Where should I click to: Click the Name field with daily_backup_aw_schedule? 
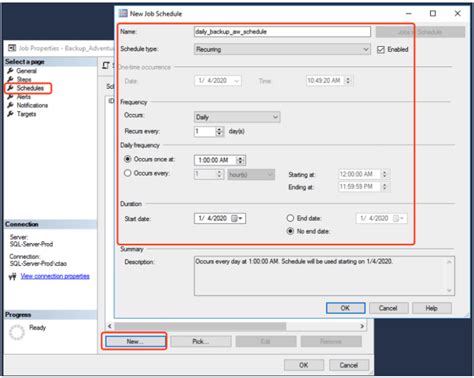(282, 32)
